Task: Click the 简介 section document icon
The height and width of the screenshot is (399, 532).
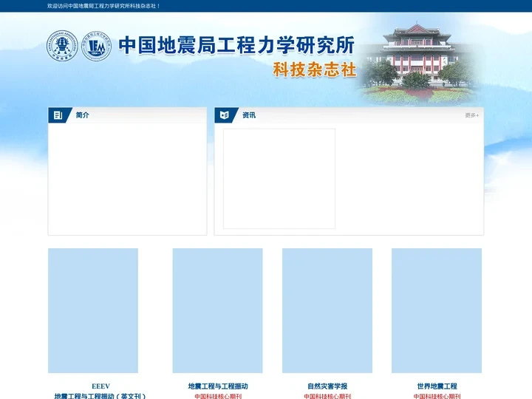Action: click(58, 115)
